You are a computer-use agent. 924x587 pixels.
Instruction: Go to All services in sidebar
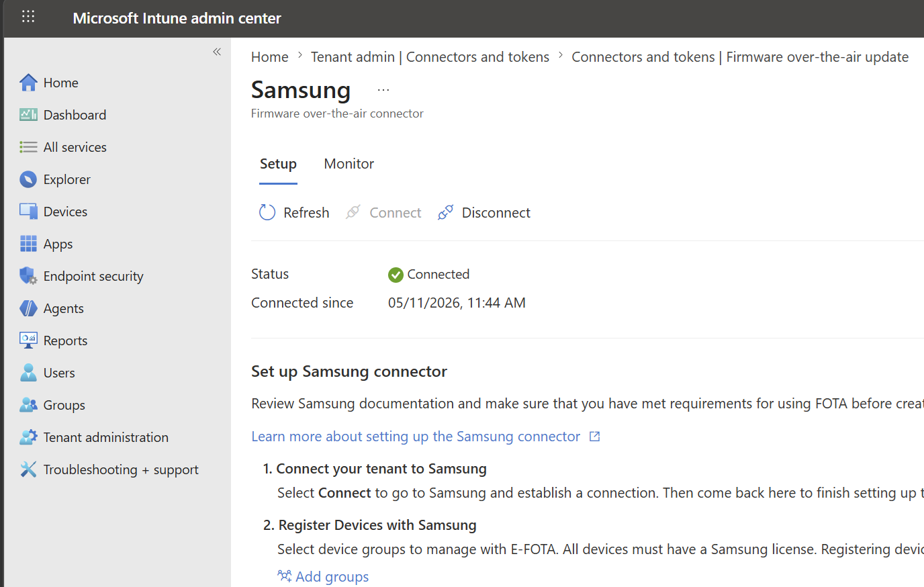(75, 147)
